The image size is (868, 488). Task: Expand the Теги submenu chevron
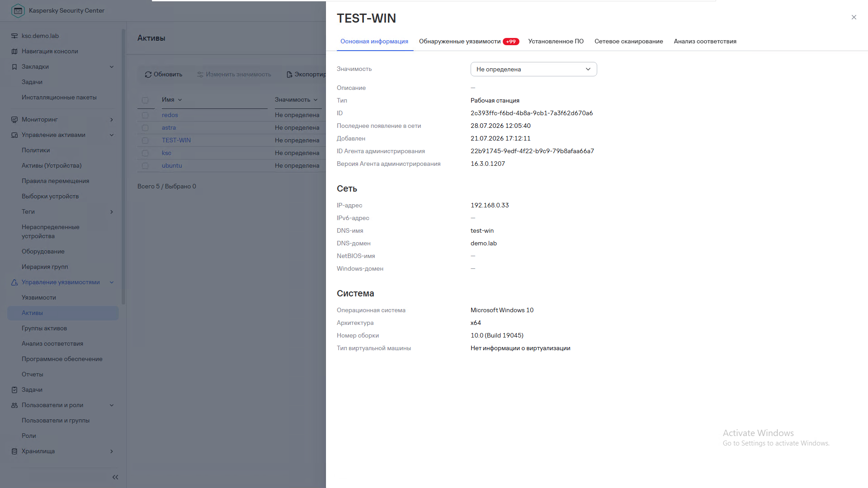(112, 212)
